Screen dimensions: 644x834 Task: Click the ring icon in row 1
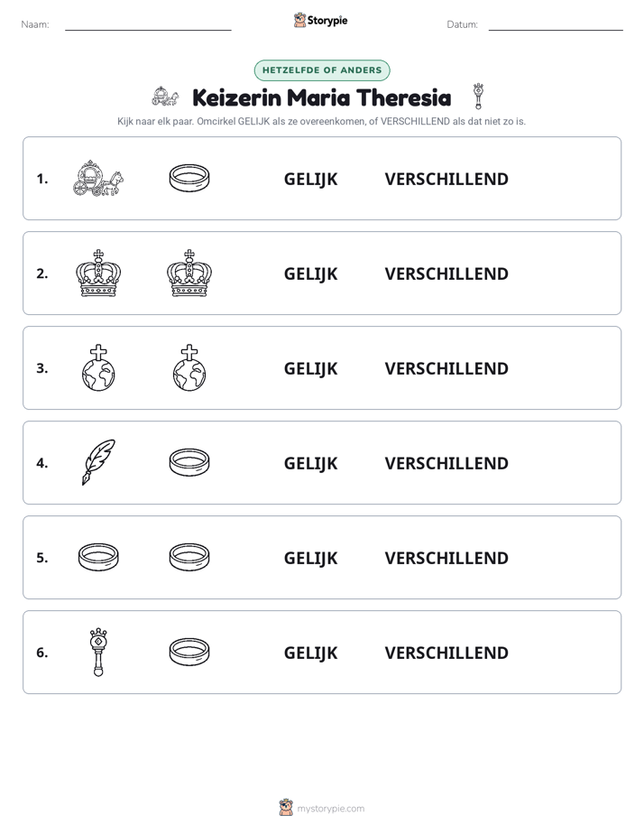pos(189,178)
